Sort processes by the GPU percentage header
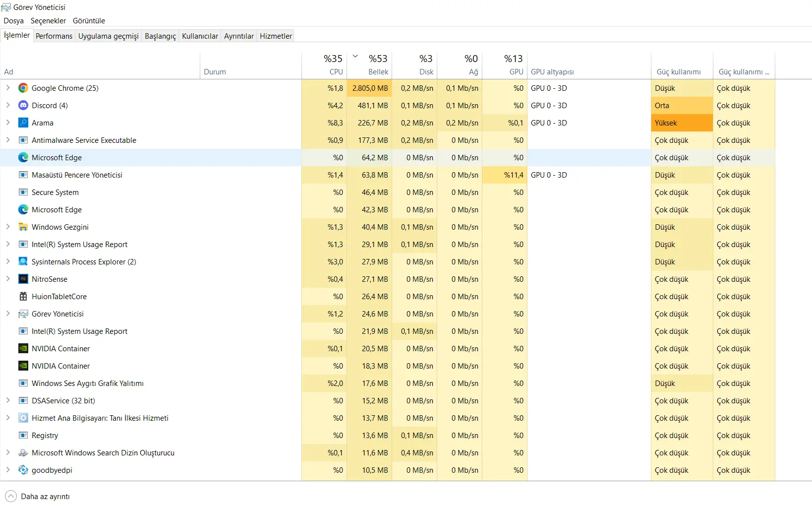 tap(505, 65)
